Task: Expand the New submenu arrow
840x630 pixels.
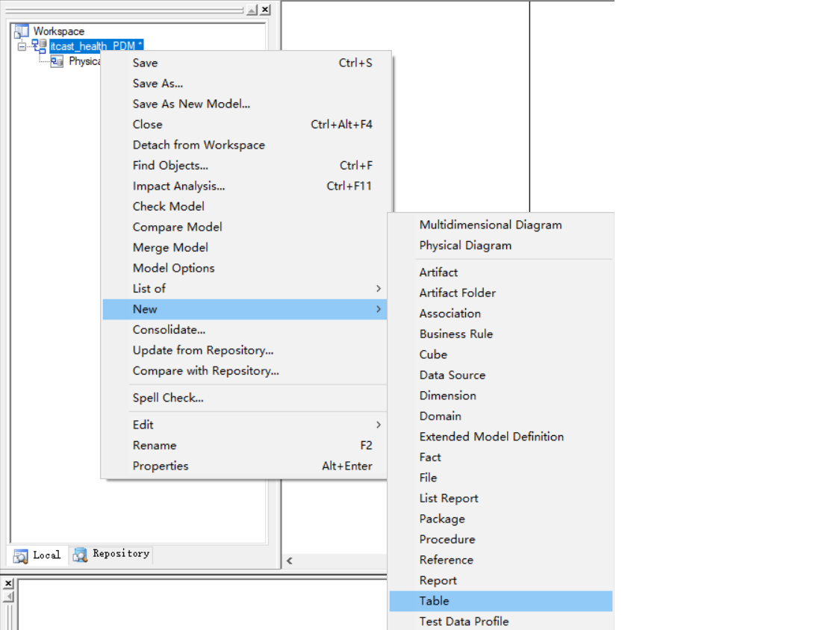Action: tap(379, 309)
